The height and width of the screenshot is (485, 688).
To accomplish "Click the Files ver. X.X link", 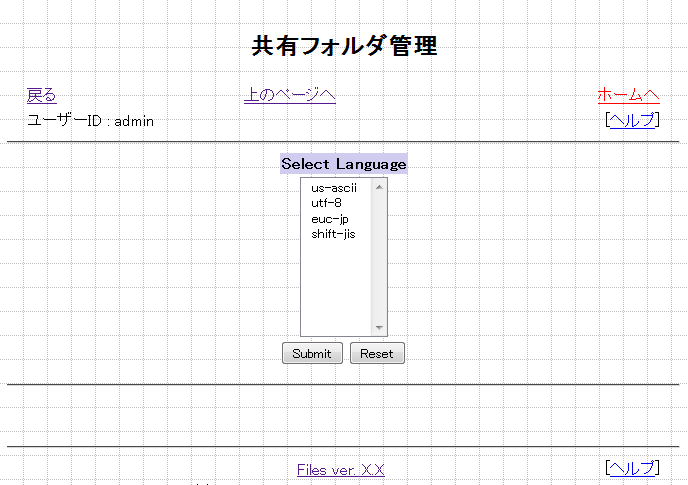I will click(x=340, y=470).
